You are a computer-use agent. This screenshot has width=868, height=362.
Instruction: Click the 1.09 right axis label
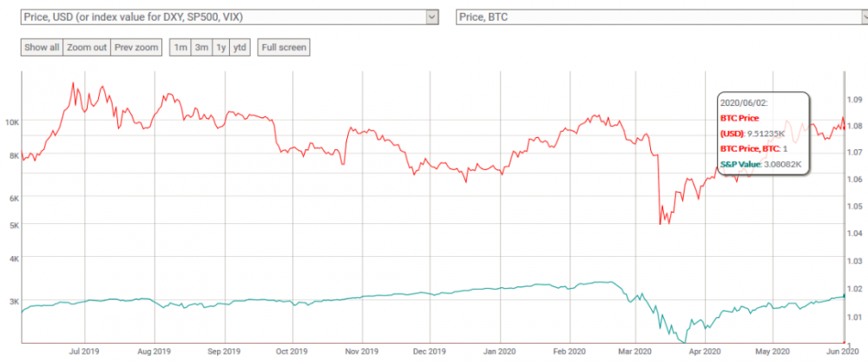coord(855,99)
